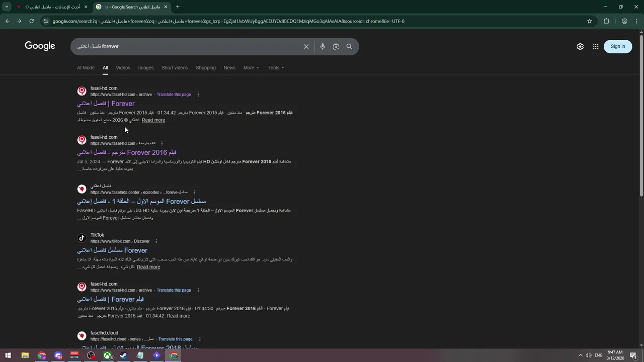This screenshot has height=362, width=644.
Task: Open Google quick settings gear icon
Action: click(x=580, y=46)
